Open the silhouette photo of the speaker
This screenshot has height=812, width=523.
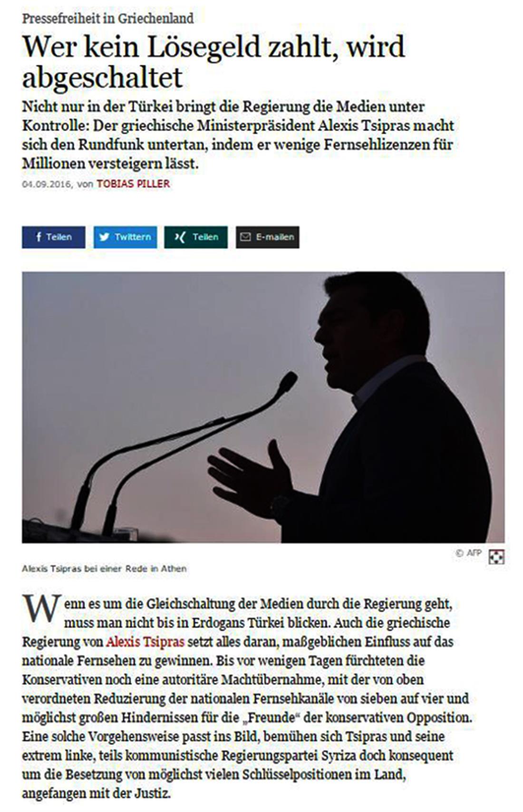click(263, 407)
